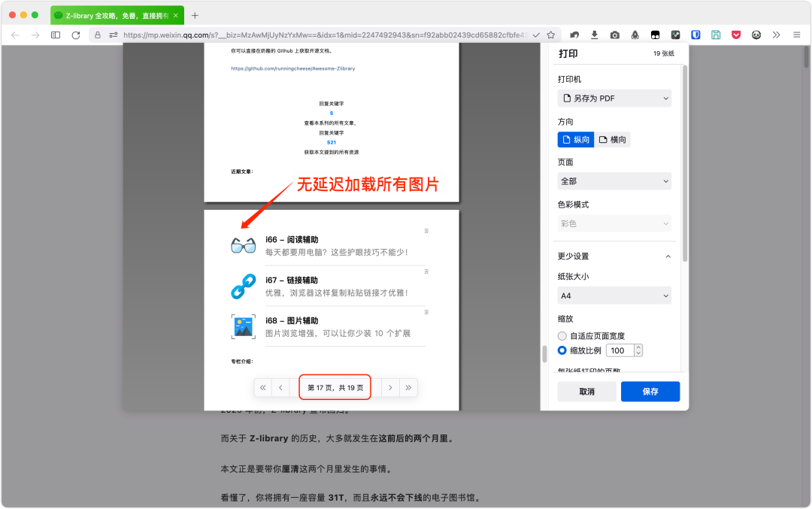Show more toolbar extensions chevrons

tap(776, 35)
